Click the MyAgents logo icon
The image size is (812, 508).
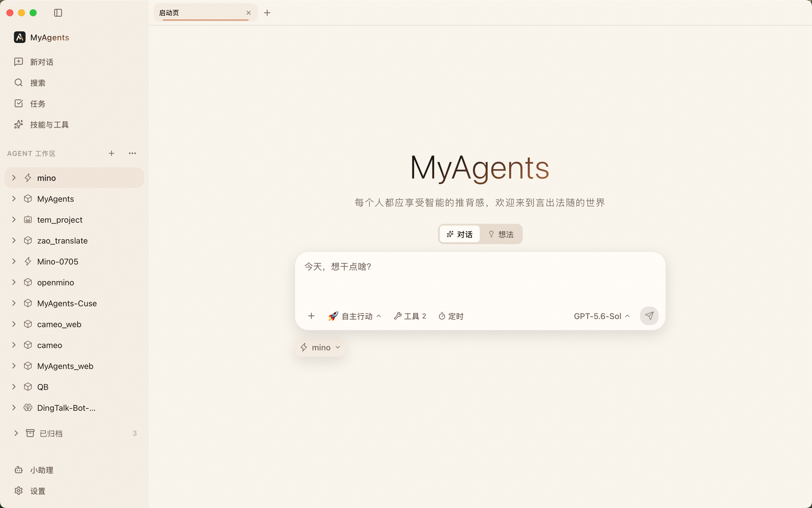[19, 37]
